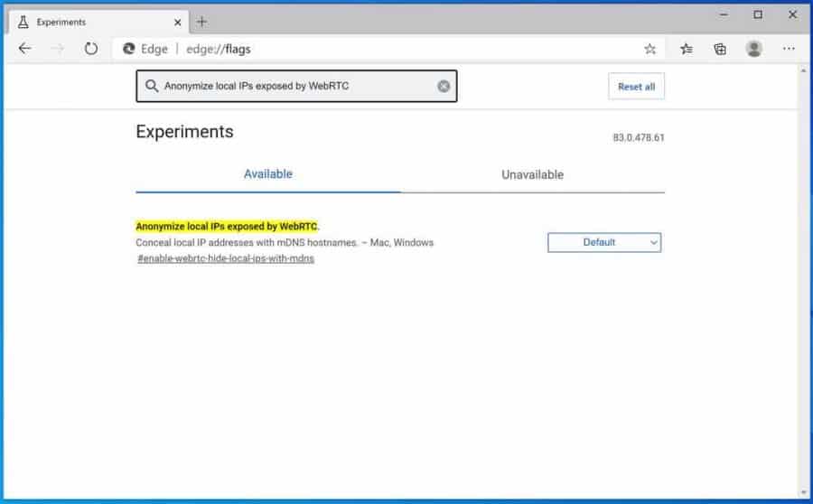Reload the page with refresh icon
The width and height of the screenshot is (813, 504).
pyautogui.click(x=90, y=49)
